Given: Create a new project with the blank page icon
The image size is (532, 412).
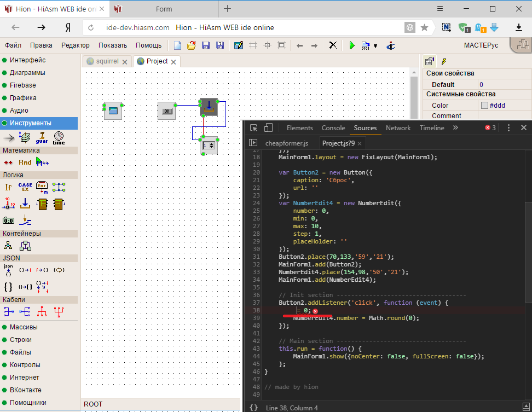Looking at the screenshot, I should point(177,45).
